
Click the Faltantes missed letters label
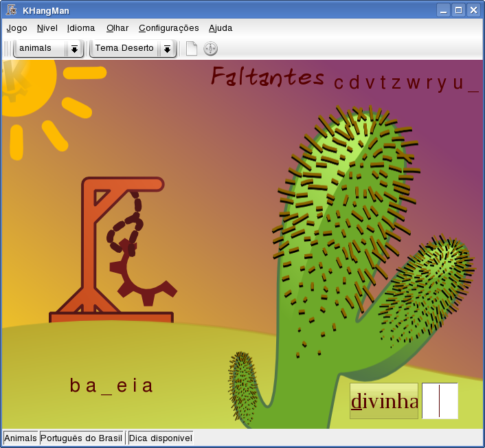(x=267, y=76)
